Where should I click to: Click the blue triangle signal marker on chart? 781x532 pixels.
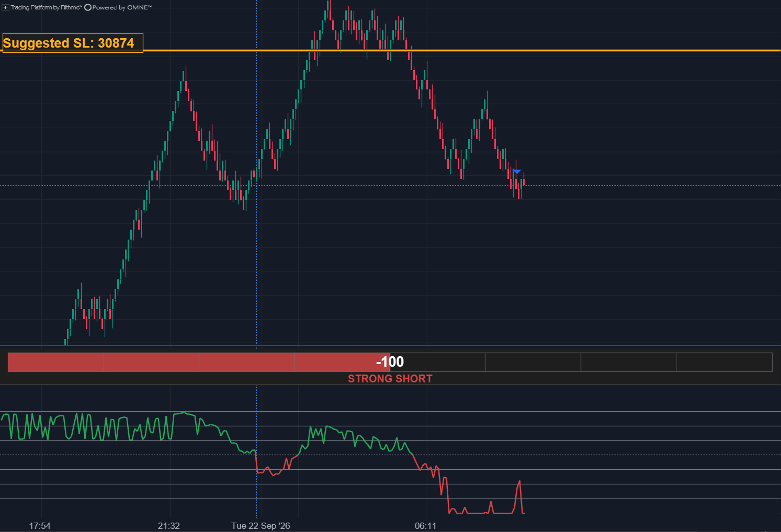click(x=517, y=172)
